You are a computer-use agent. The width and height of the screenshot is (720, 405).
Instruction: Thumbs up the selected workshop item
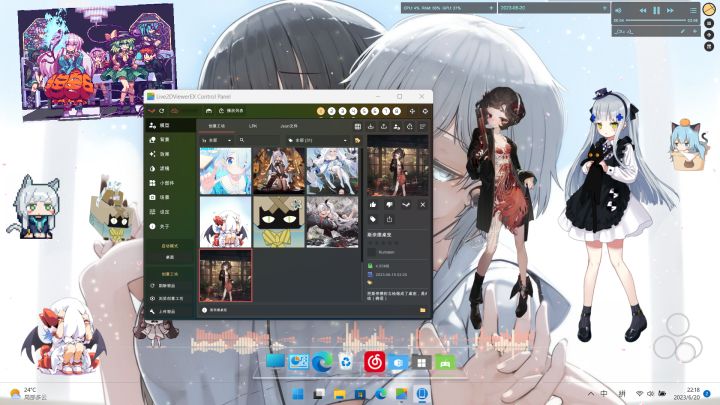[373, 204]
